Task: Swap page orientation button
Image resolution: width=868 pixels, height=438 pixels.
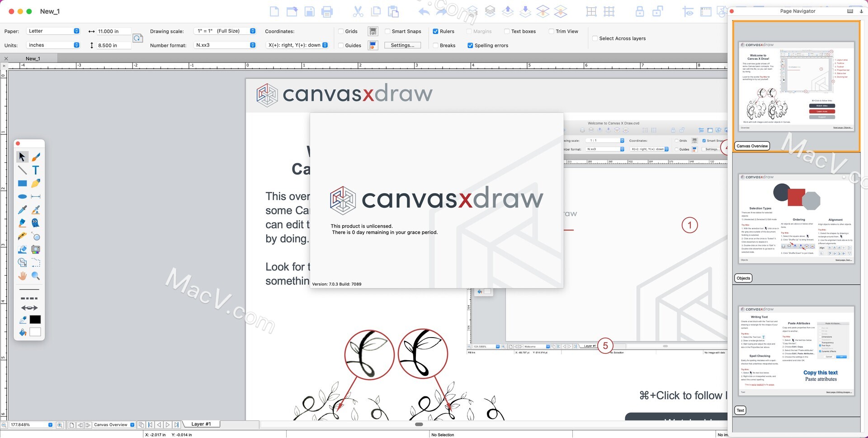Action: (x=137, y=38)
